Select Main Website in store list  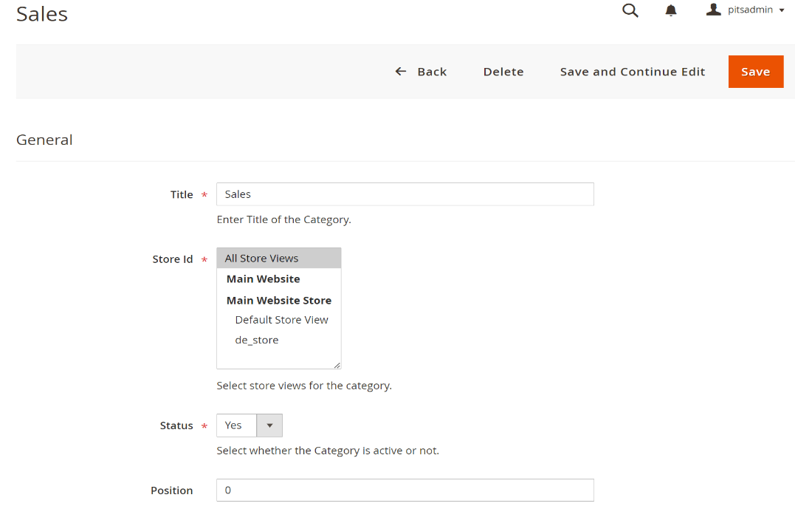pyautogui.click(x=263, y=279)
